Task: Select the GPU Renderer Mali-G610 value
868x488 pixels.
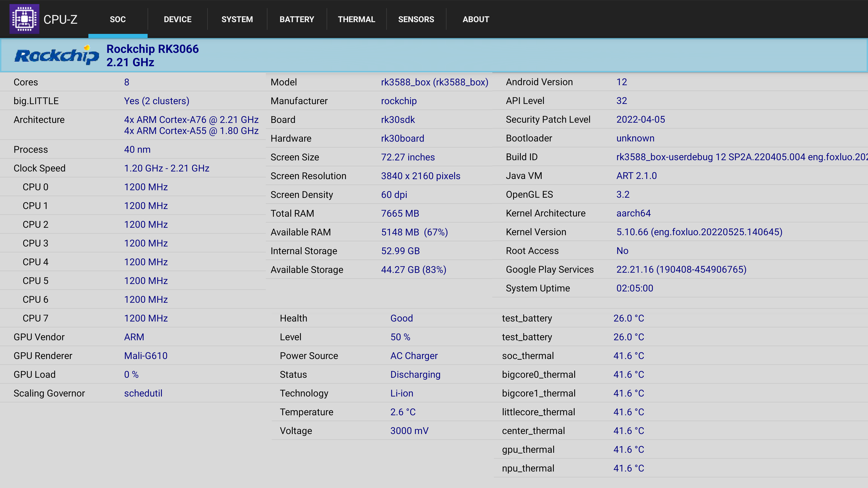Action: [x=146, y=356]
